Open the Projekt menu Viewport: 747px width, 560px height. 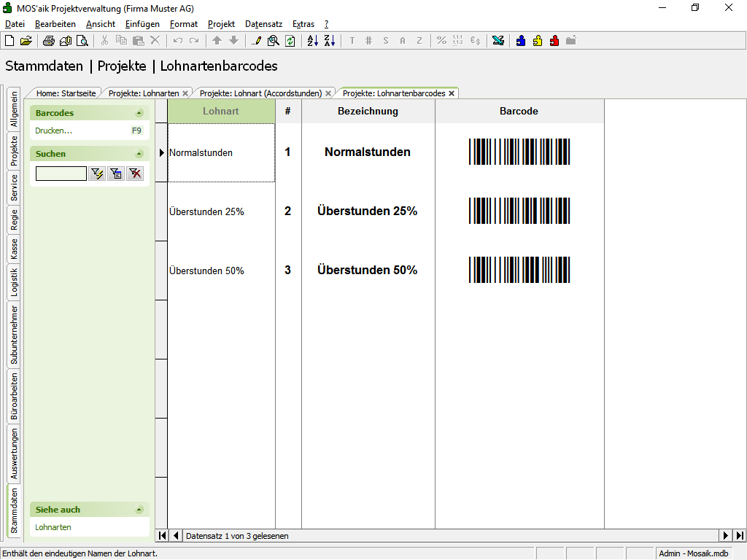[221, 24]
